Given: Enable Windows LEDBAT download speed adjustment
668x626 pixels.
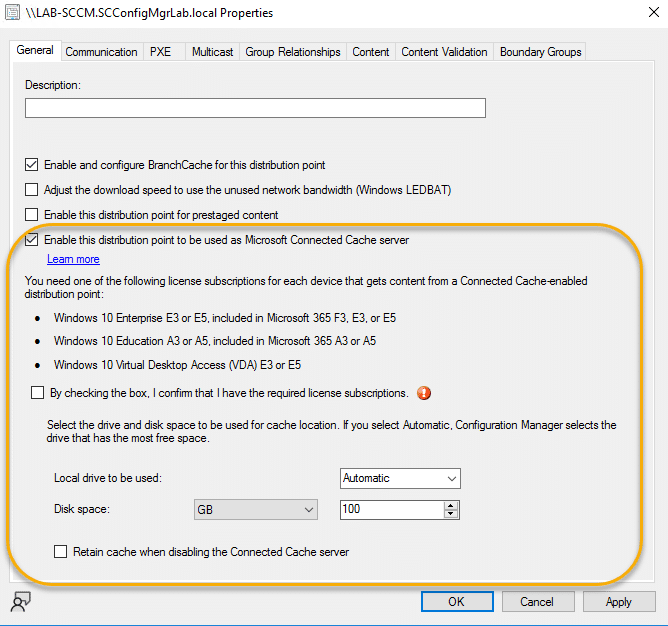Looking at the screenshot, I should click(x=32, y=190).
